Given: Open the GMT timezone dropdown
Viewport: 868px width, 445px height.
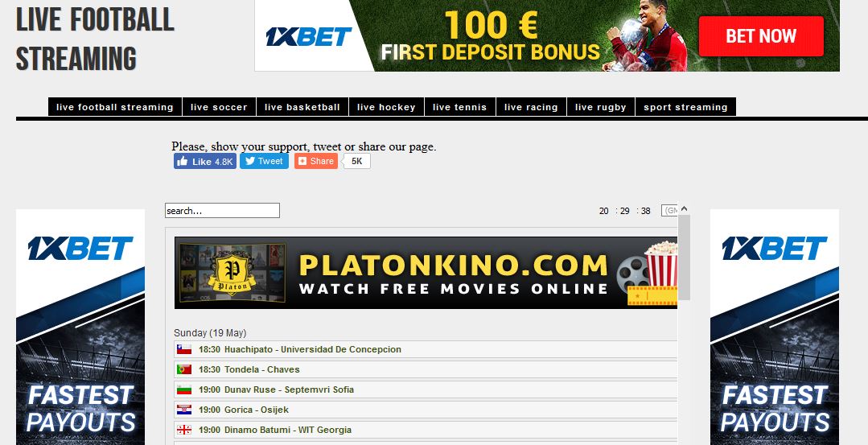Looking at the screenshot, I should click(669, 211).
